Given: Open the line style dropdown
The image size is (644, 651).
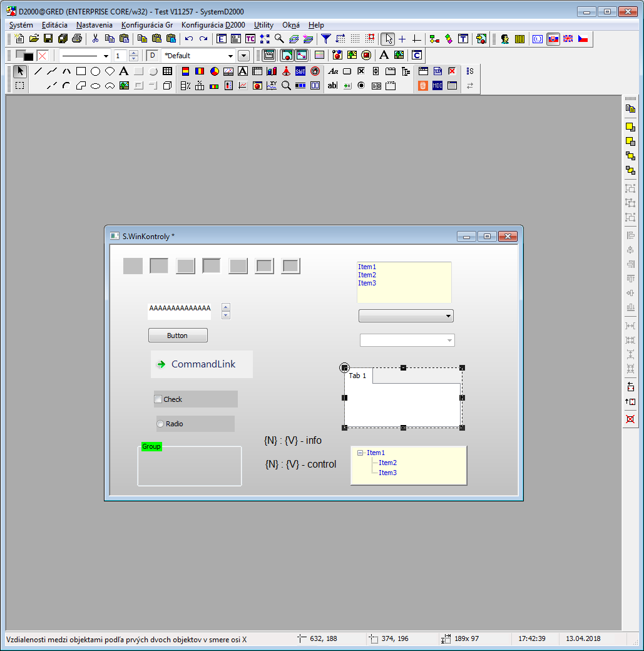Looking at the screenshot, I should [106, 56].
